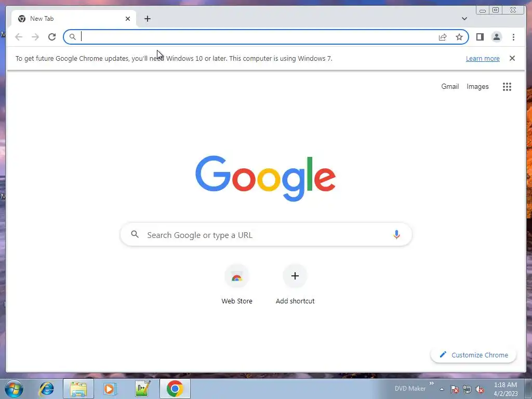Open the Google apps grid
Screen dimensions: 532x399
pyautogui.click(x=507, y=87)
